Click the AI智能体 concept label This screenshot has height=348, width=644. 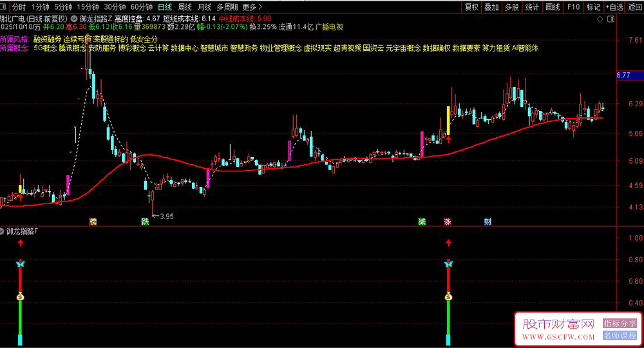(525, 48)
